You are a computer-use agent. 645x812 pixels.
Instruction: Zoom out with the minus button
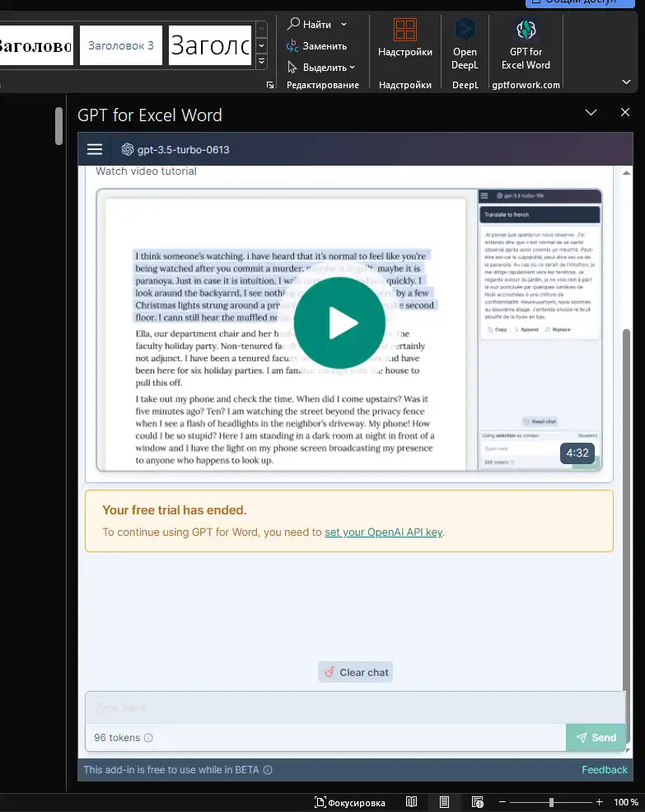coord(502,802)
